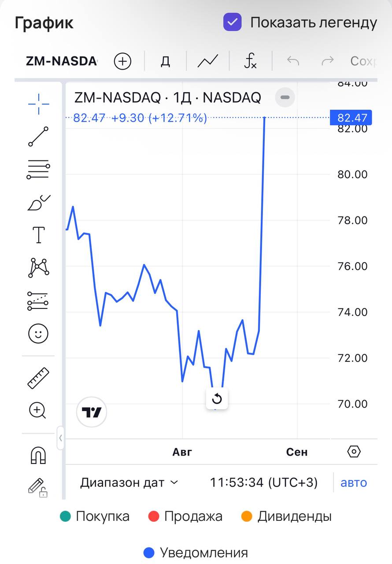Open the chart type line selector

[x=208, y=61]
